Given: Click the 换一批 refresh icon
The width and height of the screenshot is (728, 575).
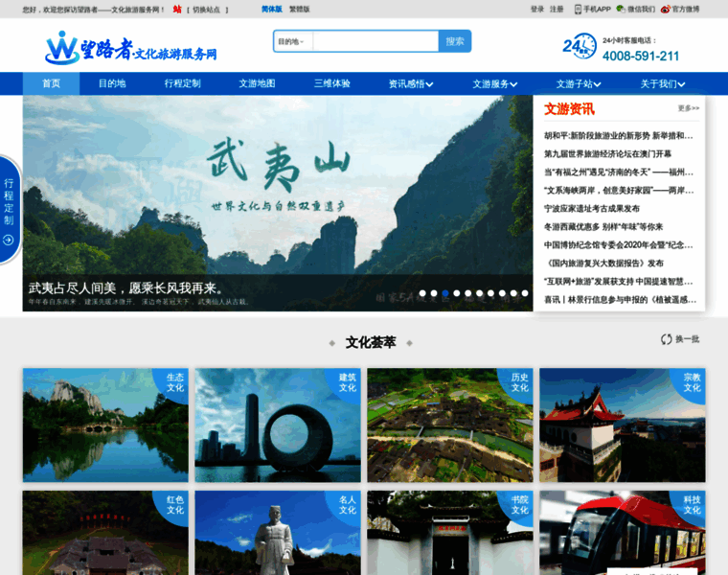Looking at the screenshot, I should point(667,339).
